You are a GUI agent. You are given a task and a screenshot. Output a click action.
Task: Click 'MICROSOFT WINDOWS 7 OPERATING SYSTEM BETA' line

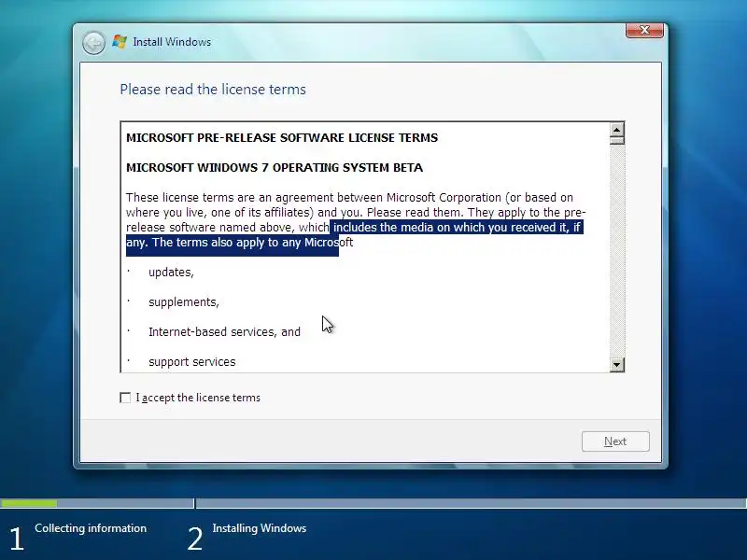(274, 168)
